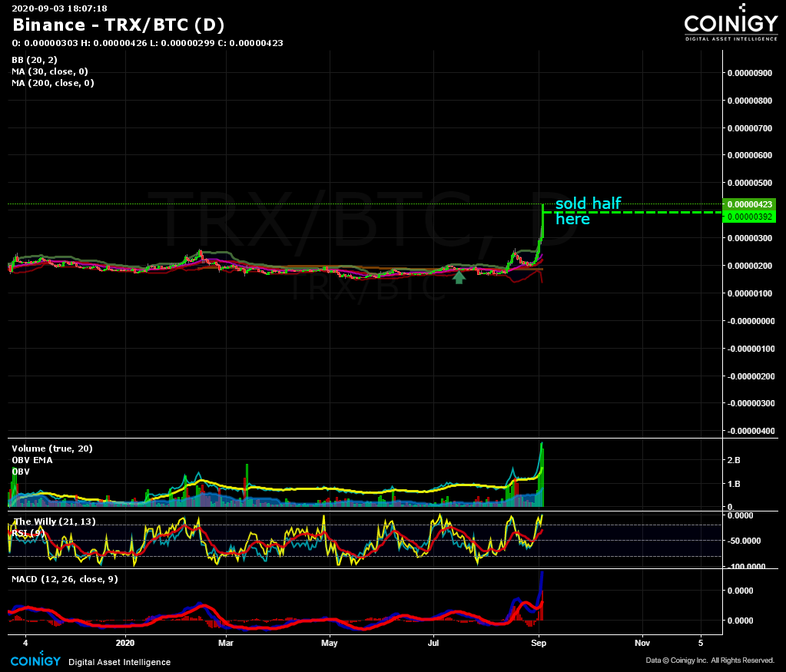Screen dimensions: 786x672
Task: Click the dashed green horizontal price line
Action: tap(653, 211)
